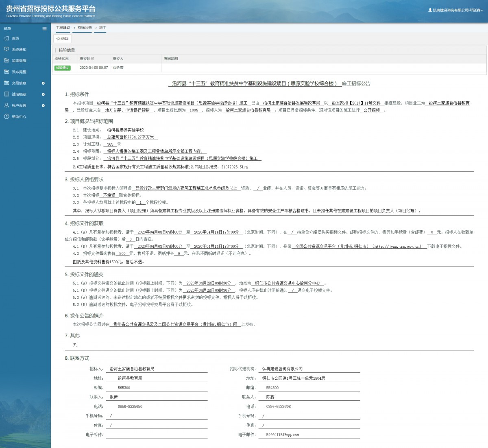The width and height of the screenshot is (488, 448).
Task: Go to 招标公告 breadcrumb
Action: click(85, 28)
